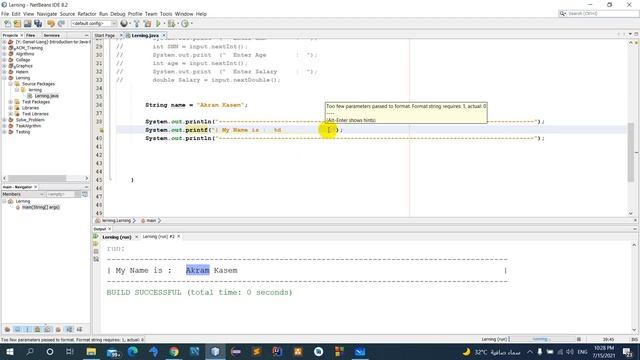Click the lerning.Lerning breadcrumb
Screen dimensions: 640x360
116,220
